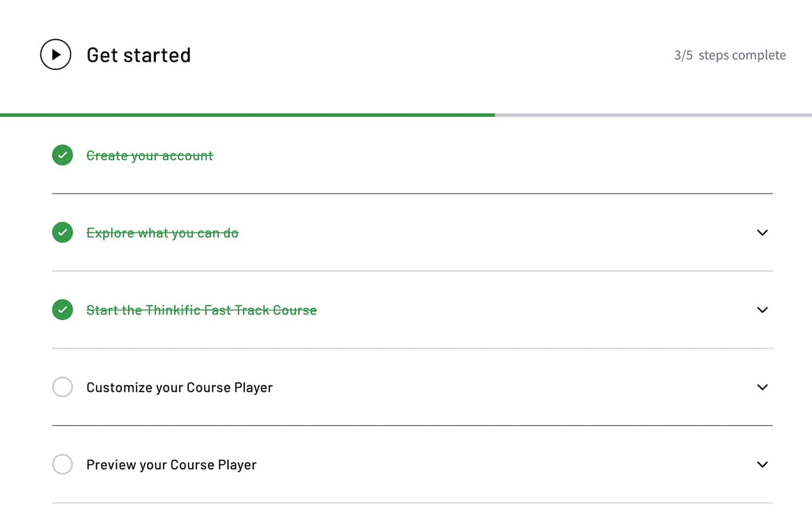Image resolution: width=812 pixels, height=515 pixels.
Task: Click the steps complete label text
Action: (x=742, y=55)
